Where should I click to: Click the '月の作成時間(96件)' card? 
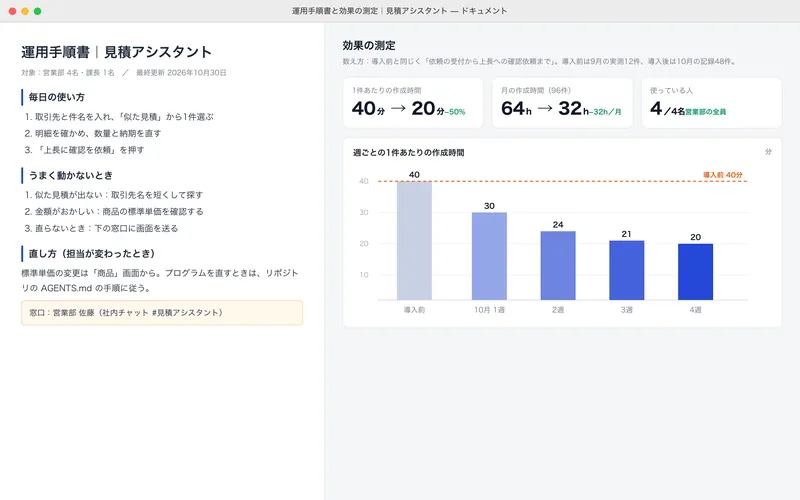coord(562,103)
